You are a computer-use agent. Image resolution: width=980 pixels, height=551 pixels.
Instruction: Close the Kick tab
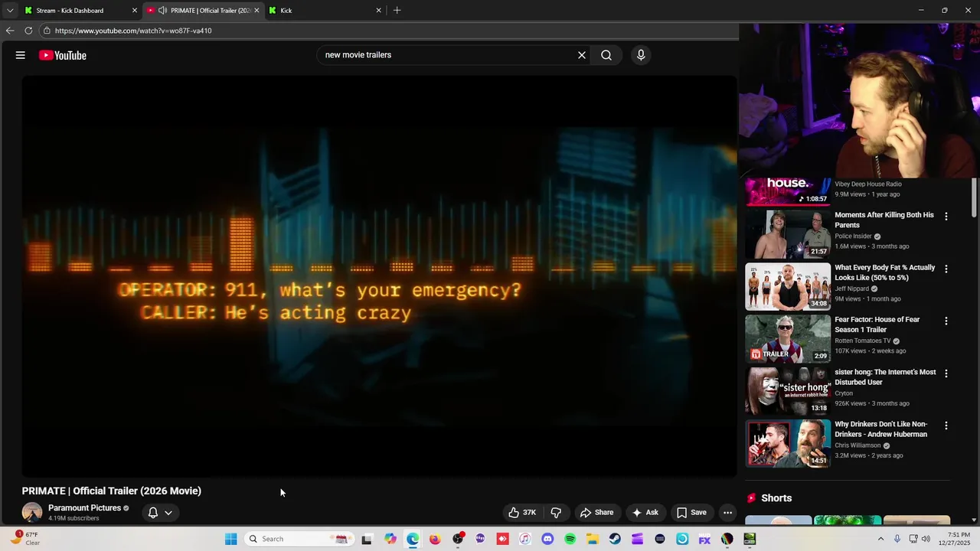[378, 11]
